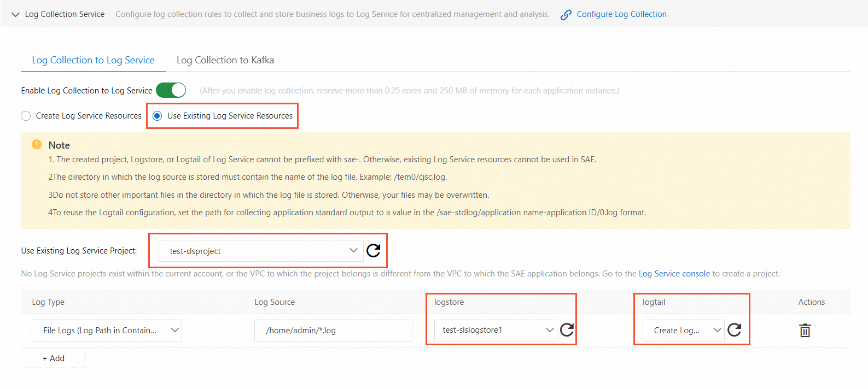This screenshot has width=868, height=389.
Task: Click the Actions column header
Action: coord(812,302)
